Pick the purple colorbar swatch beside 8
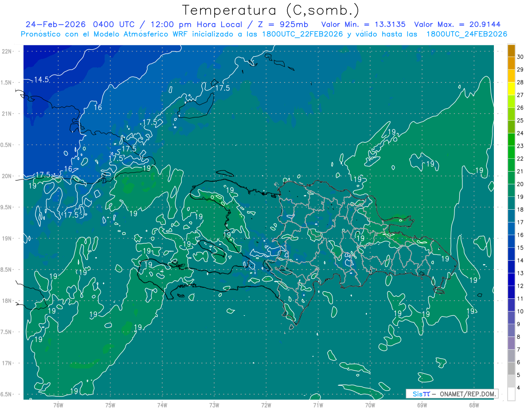 click(511, 331)
